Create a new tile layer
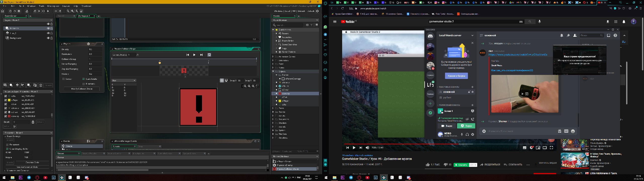Image resolution: width=644 pixels, height=181 pixels. [17, 85]
